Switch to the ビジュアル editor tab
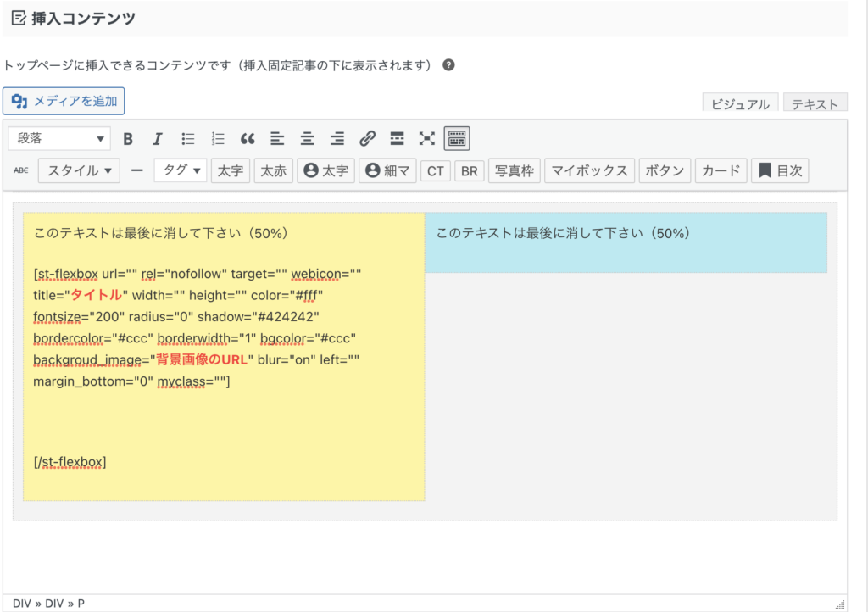Viewport: 868px width, 612px height. pos(740,103)
